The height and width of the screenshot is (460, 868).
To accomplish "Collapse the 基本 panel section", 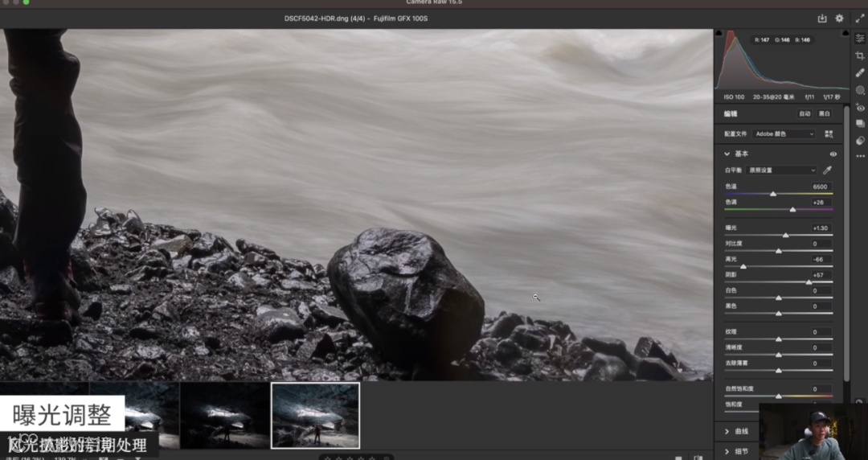I will pyautogui.click(x=727, y=154).
